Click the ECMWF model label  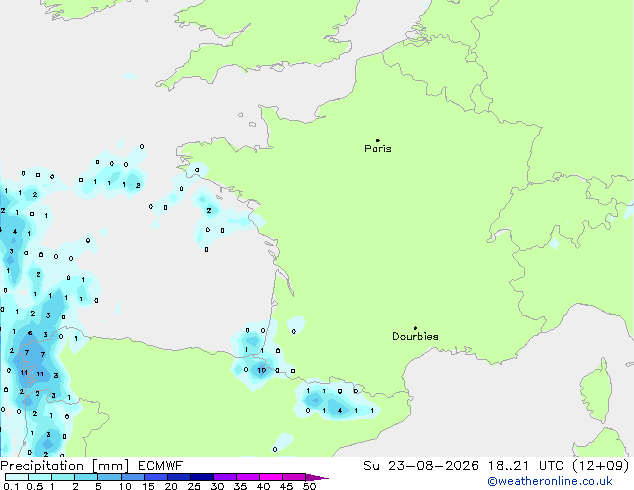pyautogui.click(x=161, y=466)
